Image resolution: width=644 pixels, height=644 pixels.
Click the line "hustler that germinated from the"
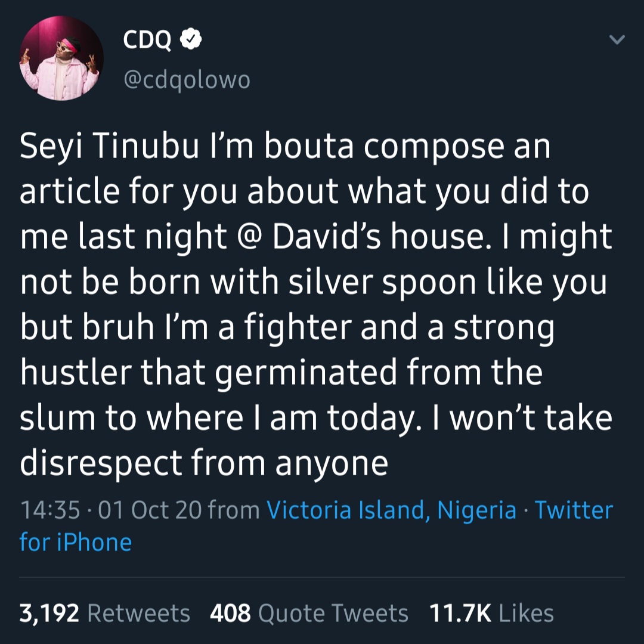(x=281, y=371)
